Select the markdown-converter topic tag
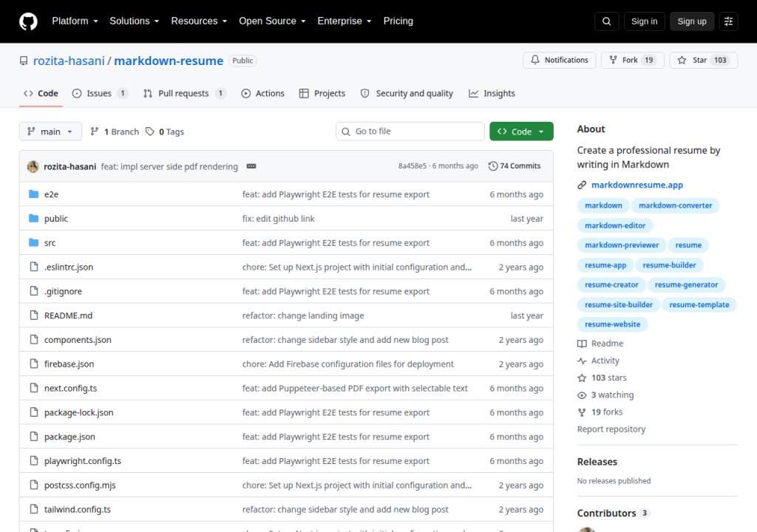 coord(675,205)
